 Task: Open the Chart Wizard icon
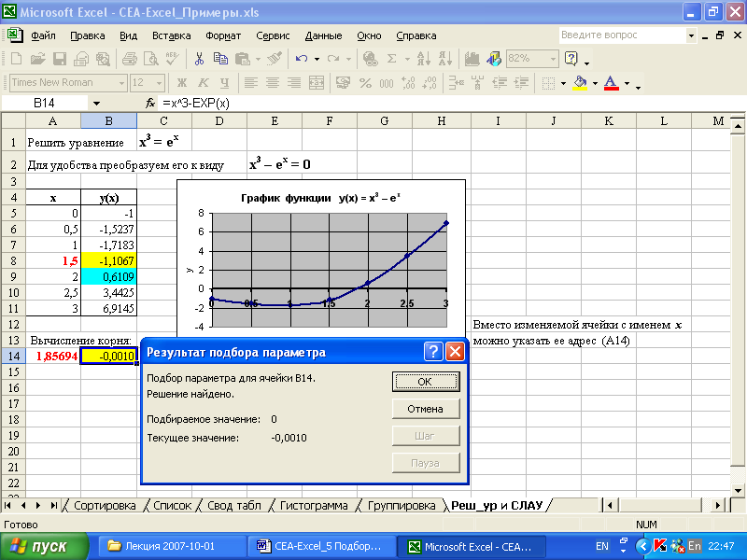point(472,59)
